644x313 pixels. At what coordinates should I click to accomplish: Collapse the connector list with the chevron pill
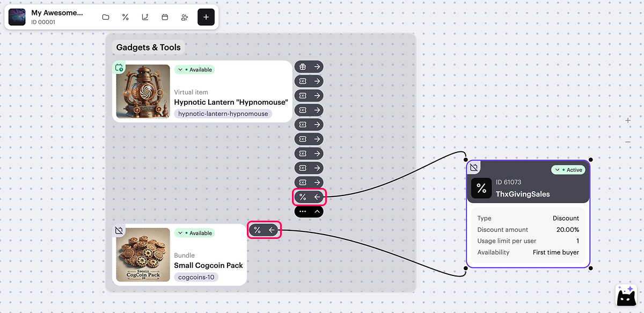tap(309, 212)
